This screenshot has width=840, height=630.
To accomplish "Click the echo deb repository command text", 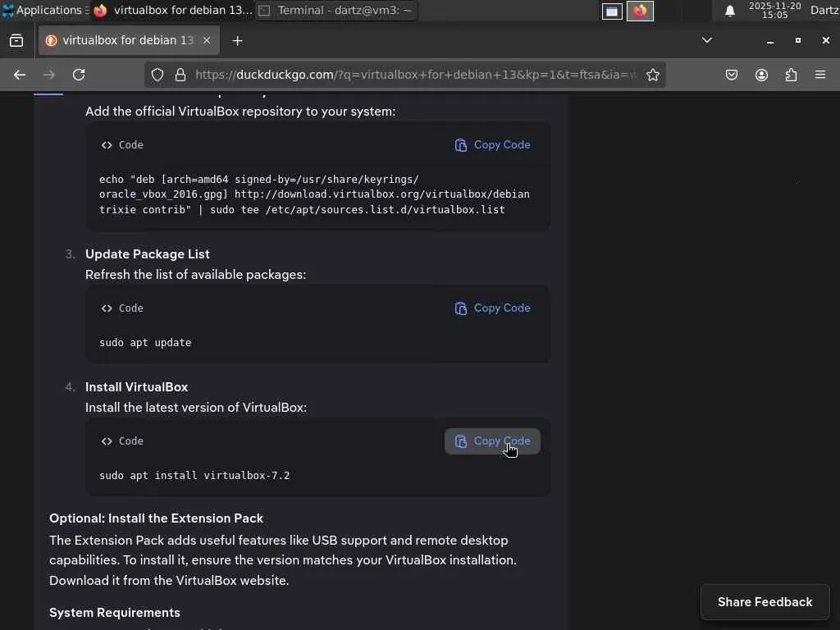I will (x=314, y=194).
